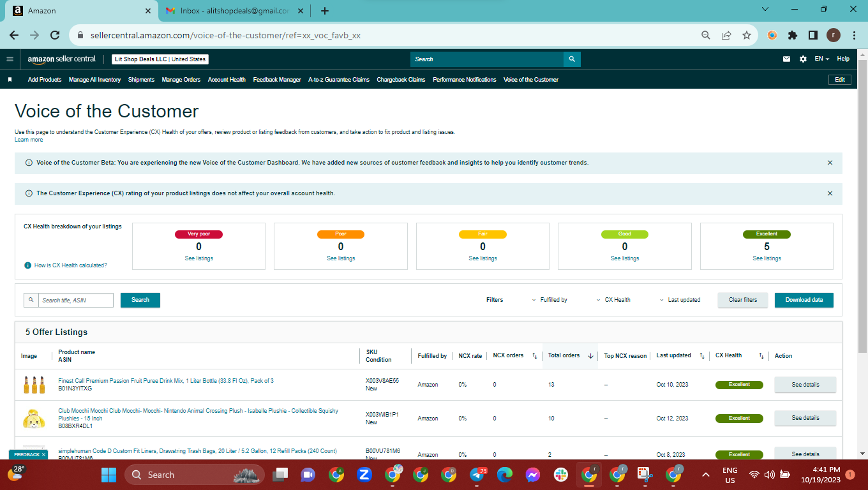Click the Edit button on the favorites bar

tap(840, 80)
